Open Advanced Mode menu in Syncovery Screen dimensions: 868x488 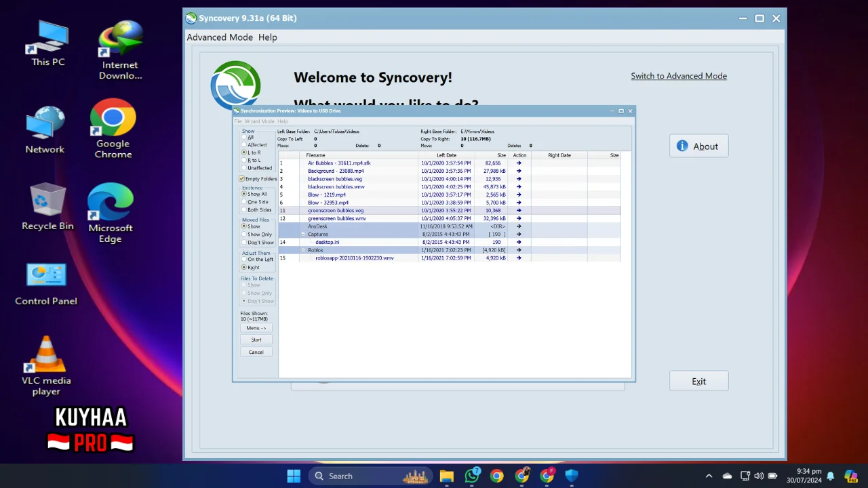[x=220, y=37]
